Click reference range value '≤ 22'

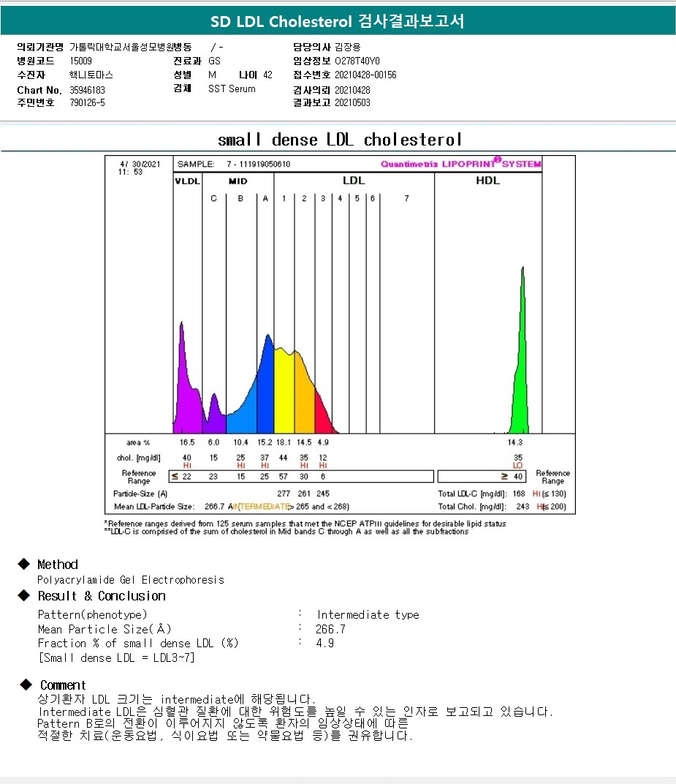click(x=181, y=477)
